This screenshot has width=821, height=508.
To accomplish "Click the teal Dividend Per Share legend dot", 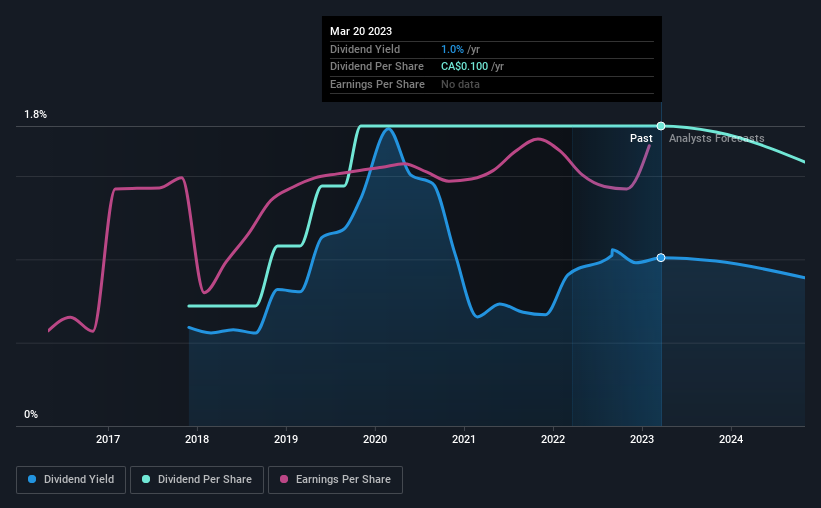I will tap(146, 479).
